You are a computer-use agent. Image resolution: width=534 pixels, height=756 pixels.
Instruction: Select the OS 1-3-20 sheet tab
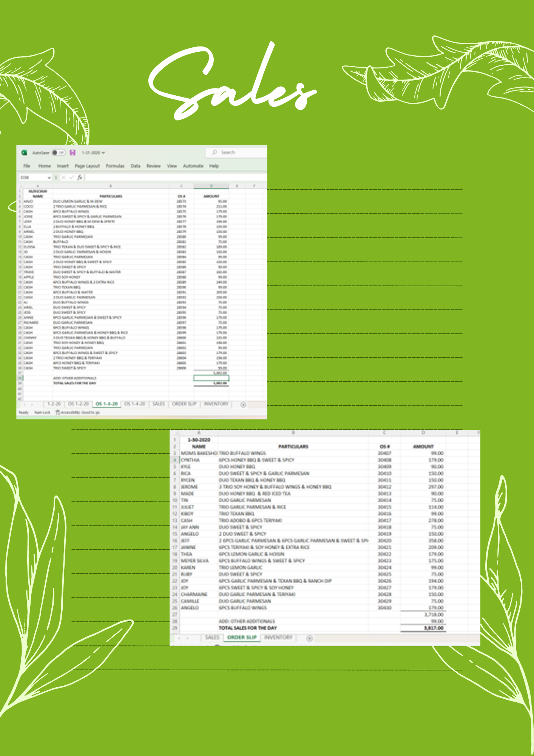pyautogui.click(x=107, y=404)
